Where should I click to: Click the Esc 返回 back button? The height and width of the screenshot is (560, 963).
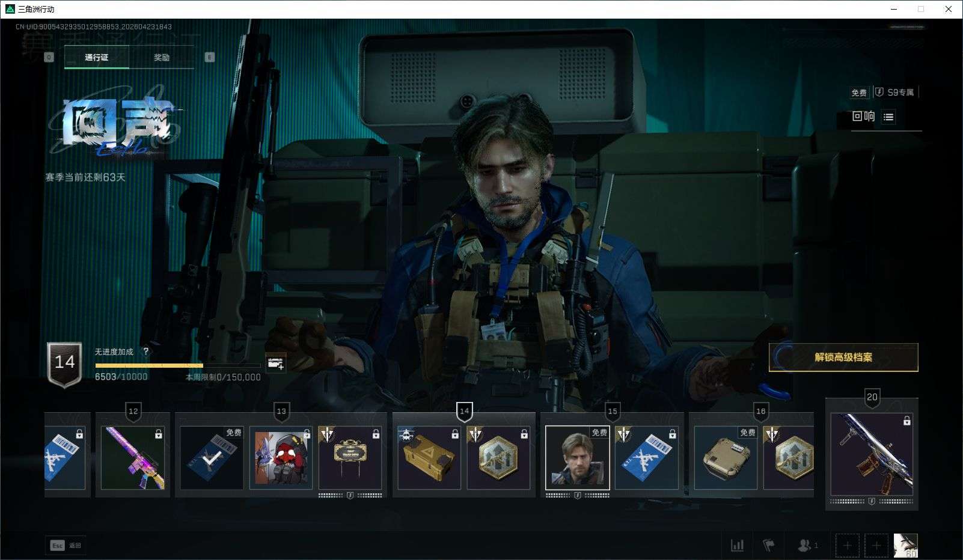tap(66, 546)
